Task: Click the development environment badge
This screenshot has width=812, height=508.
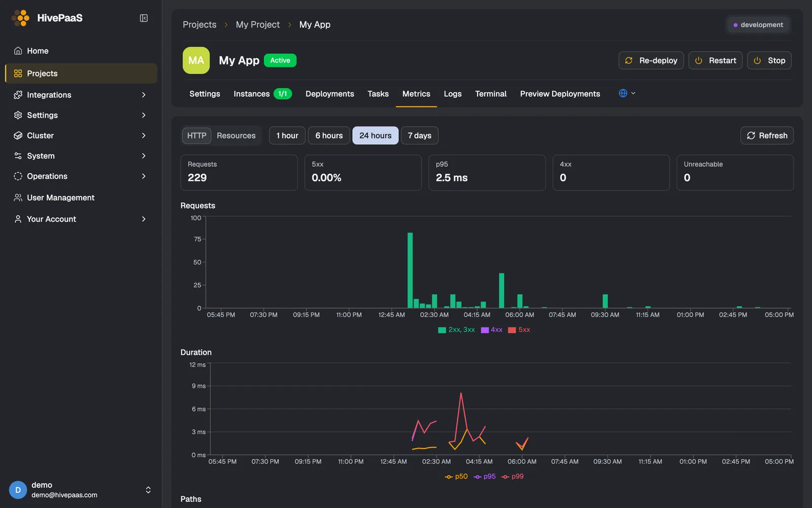Action: [x=758, y=25]
